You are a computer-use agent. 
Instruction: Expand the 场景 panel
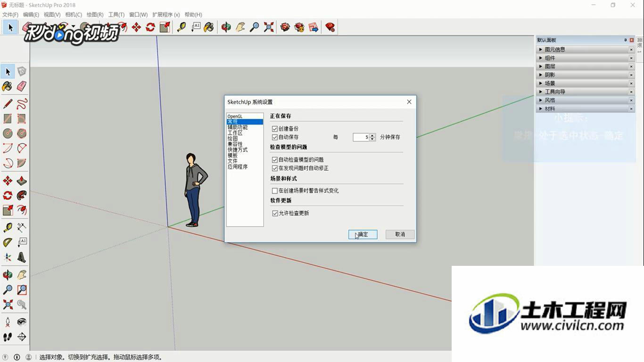585,83
